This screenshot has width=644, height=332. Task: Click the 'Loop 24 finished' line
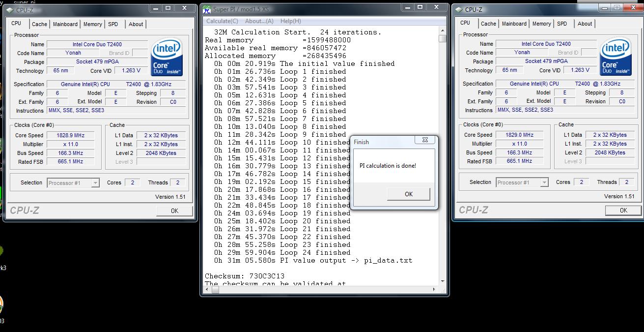coord(282,252)
